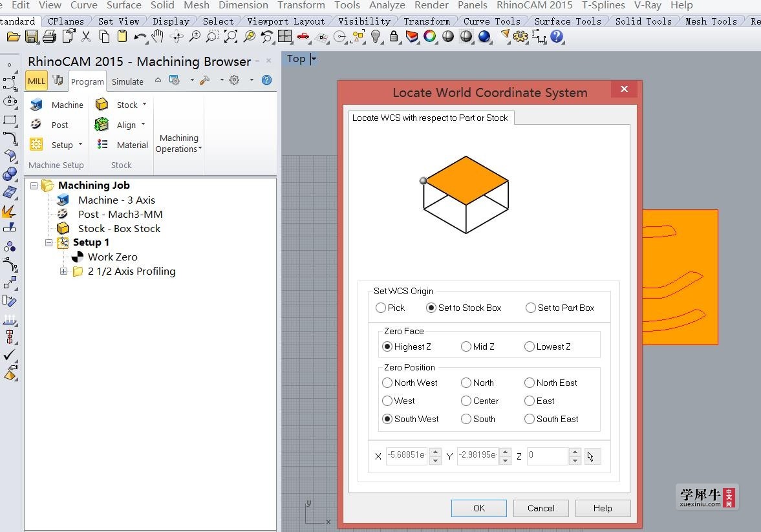Click the light bulb icon
This screenshot has width=761, height=532.
[376, 37]
